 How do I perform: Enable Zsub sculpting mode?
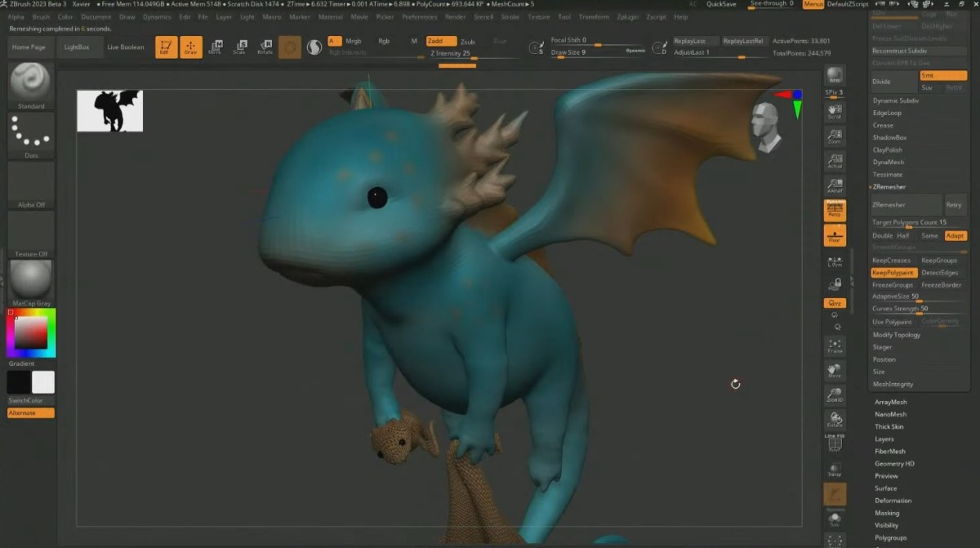pos(467,41)
